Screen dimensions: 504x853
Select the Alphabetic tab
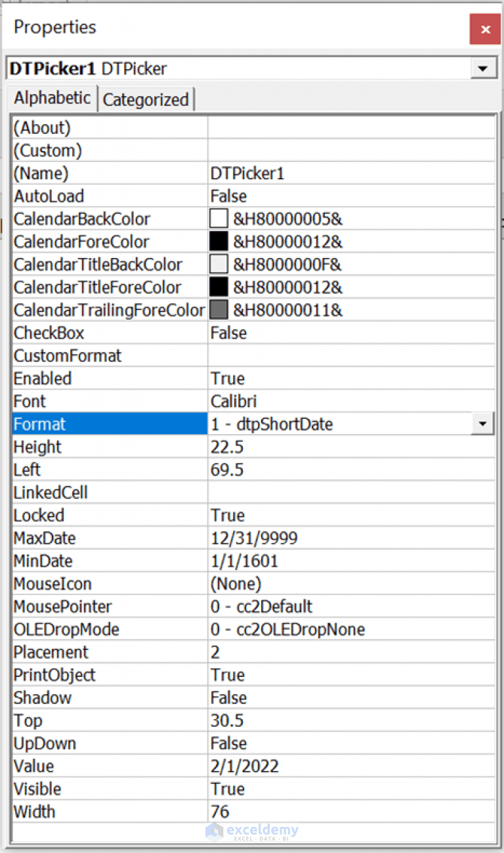point(52,98)
